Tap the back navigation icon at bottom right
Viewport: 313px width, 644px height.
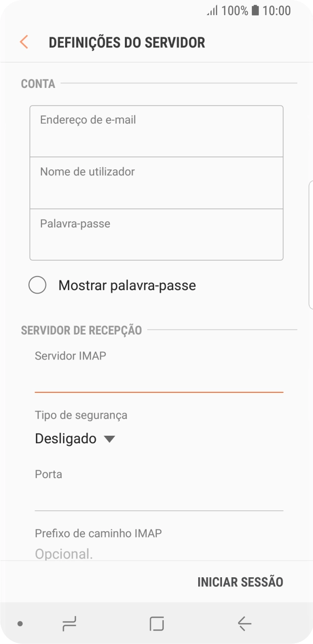click(244, 624)
